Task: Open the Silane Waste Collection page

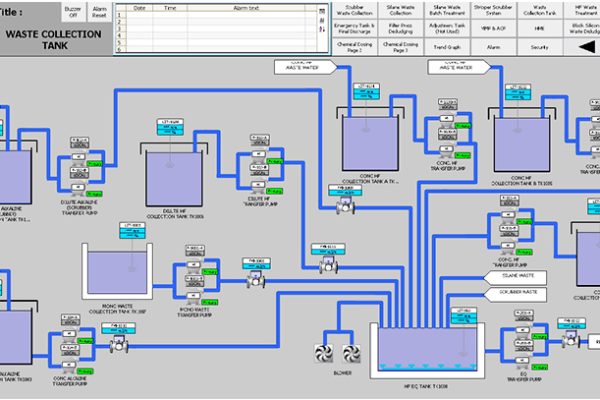Action: (x=401, y=10)
